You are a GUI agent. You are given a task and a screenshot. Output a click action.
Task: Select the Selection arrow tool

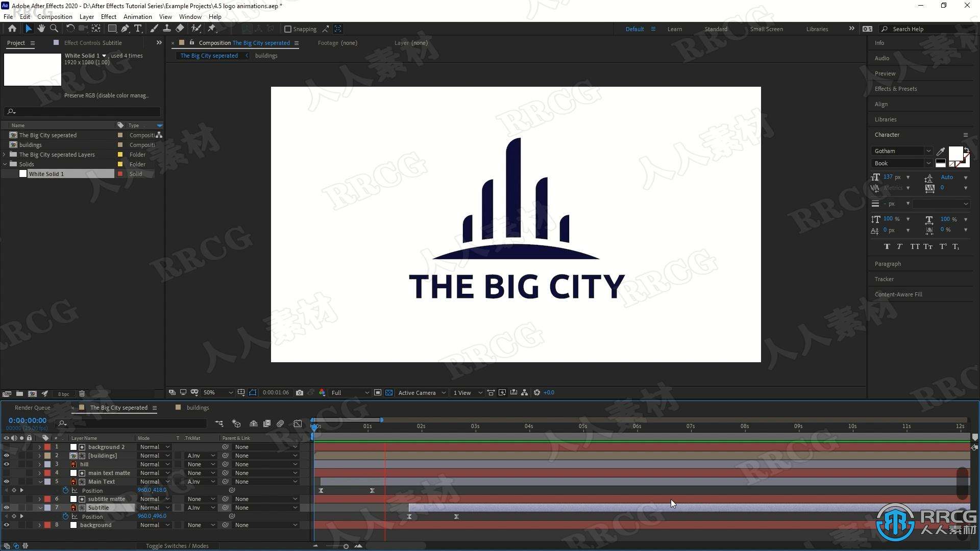[28, 29]
